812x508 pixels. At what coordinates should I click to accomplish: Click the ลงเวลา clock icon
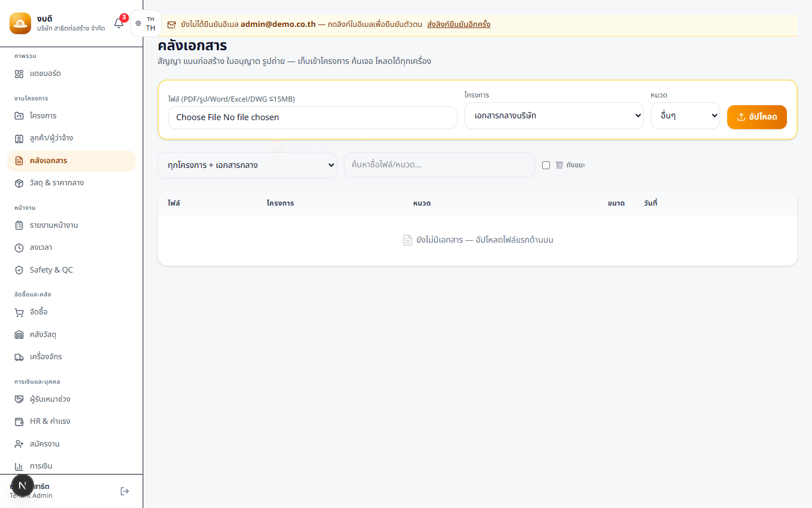pos(19,247)
